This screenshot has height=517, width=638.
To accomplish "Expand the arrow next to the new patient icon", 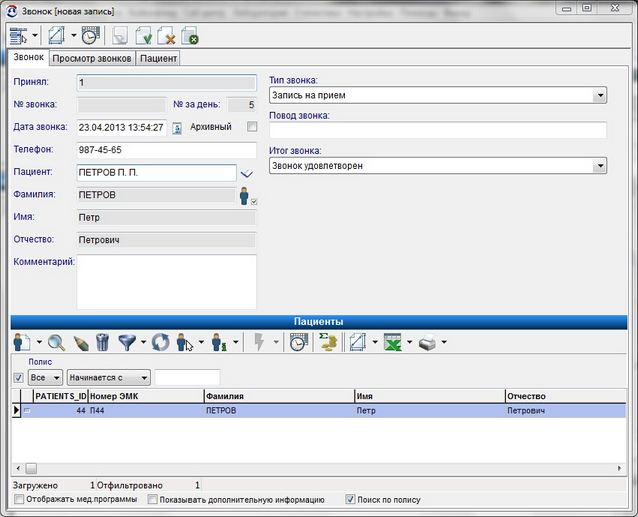I will [39, 342].
